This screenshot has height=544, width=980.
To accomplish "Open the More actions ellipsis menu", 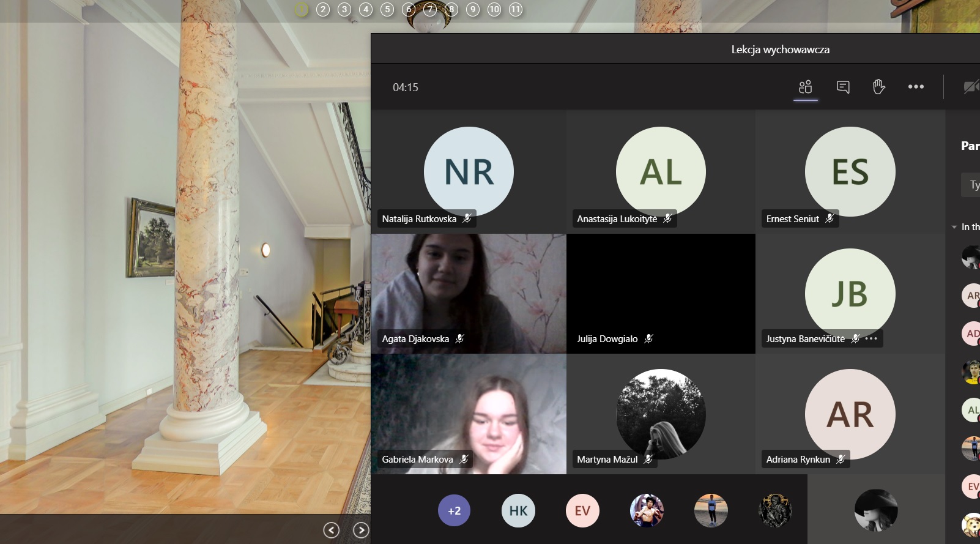I will pyautogui.click(x=916, y=87).
